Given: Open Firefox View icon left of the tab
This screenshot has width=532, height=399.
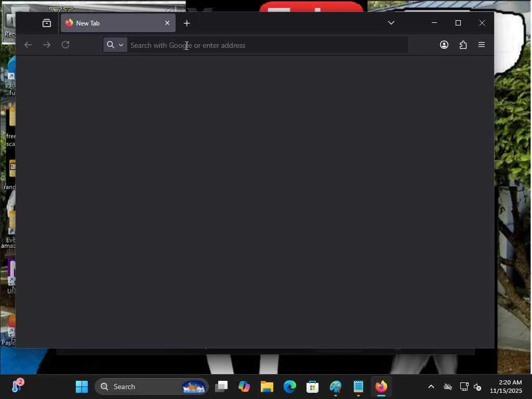Looking at the screenshot, I should 46,23.
